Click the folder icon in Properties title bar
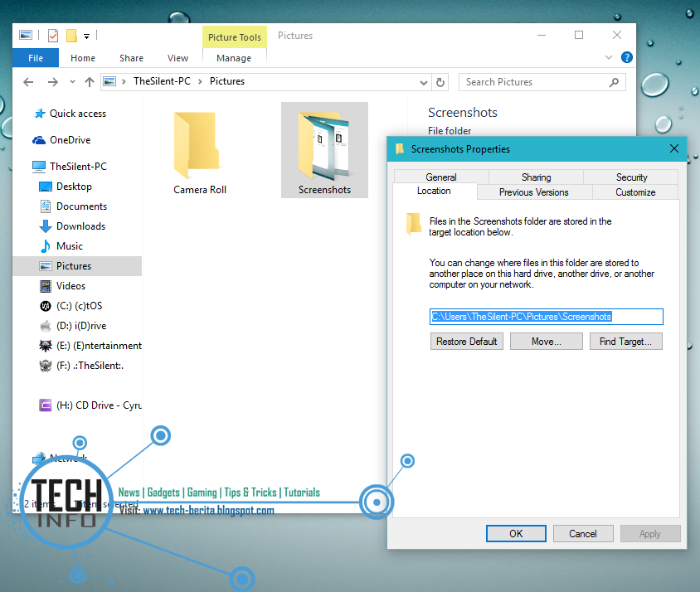Viewport: 700px width, 592px height. tap(400, 148)
